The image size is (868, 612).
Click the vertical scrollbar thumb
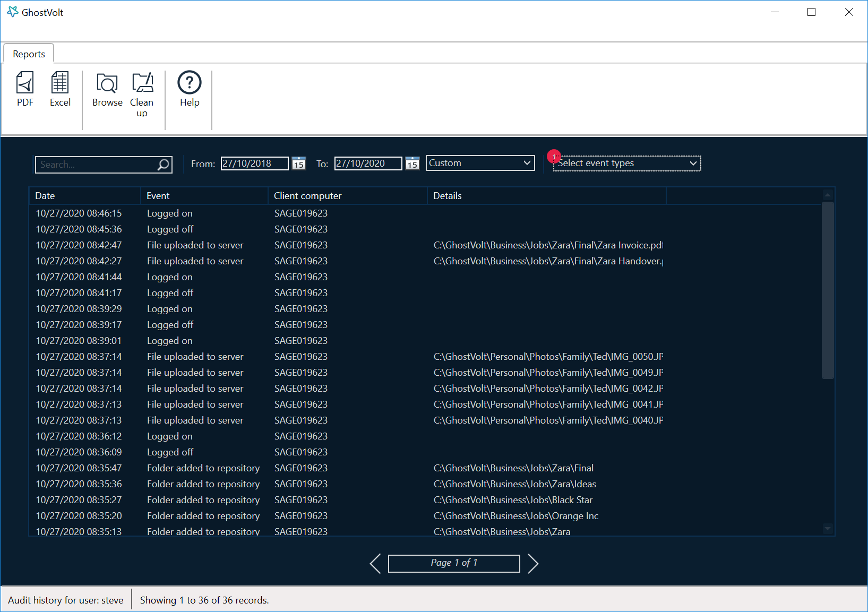[828, 290]
